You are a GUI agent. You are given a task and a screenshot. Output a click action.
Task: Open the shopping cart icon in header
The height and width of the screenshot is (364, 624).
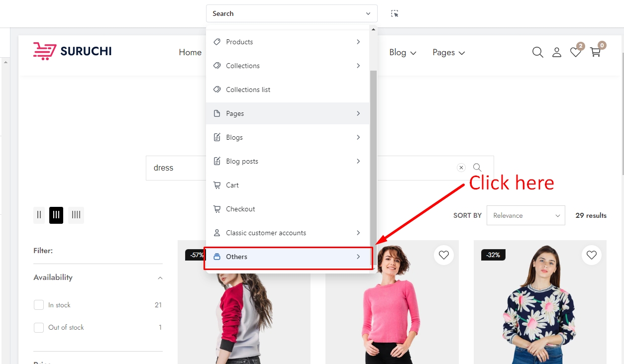pyautogui.click(x=595, y=52)
